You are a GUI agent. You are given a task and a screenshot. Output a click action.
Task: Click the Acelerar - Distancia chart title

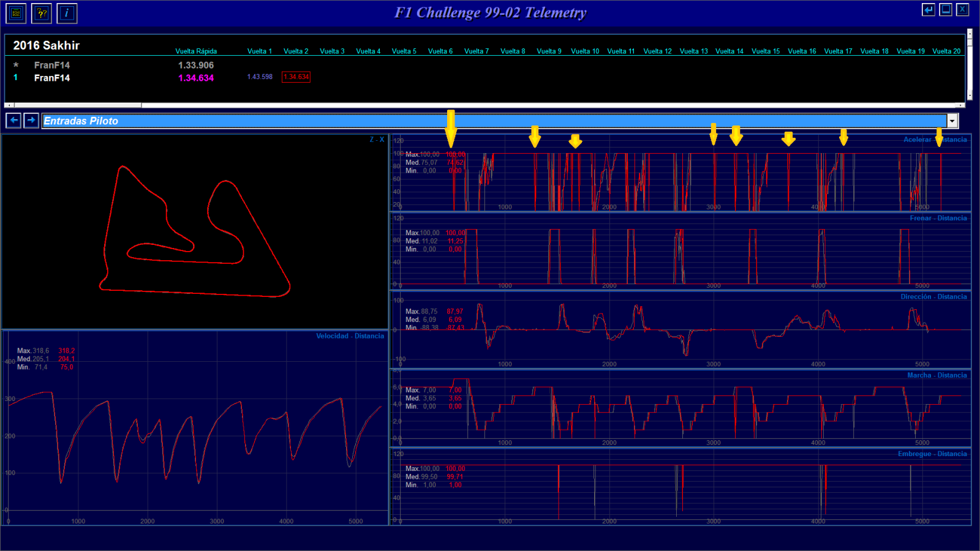tap(935, 140)
